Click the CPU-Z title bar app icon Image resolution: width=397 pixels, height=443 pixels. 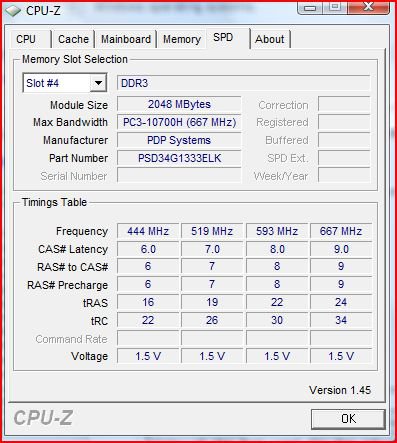pos(13,11)
